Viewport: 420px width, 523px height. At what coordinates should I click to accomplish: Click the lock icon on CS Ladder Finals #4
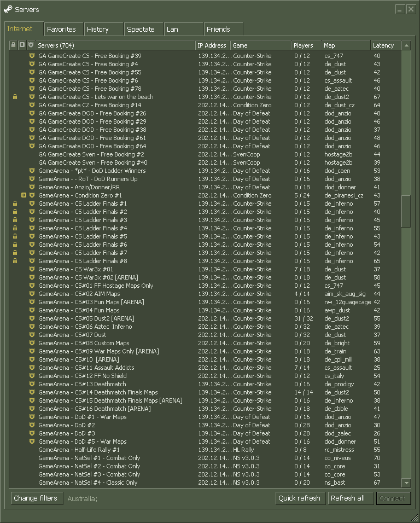click(15, 228)
